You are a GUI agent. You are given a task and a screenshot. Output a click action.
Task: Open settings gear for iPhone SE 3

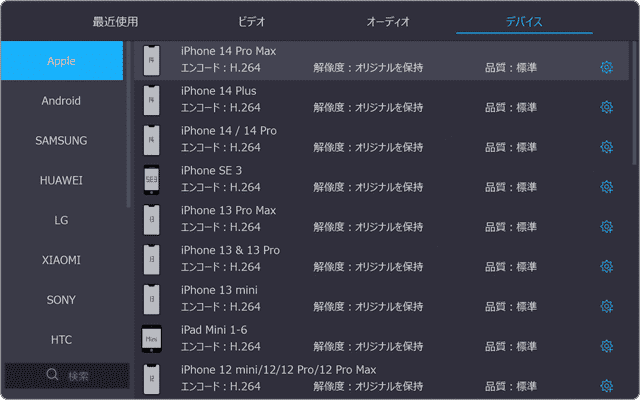click(x=607, y=187)
